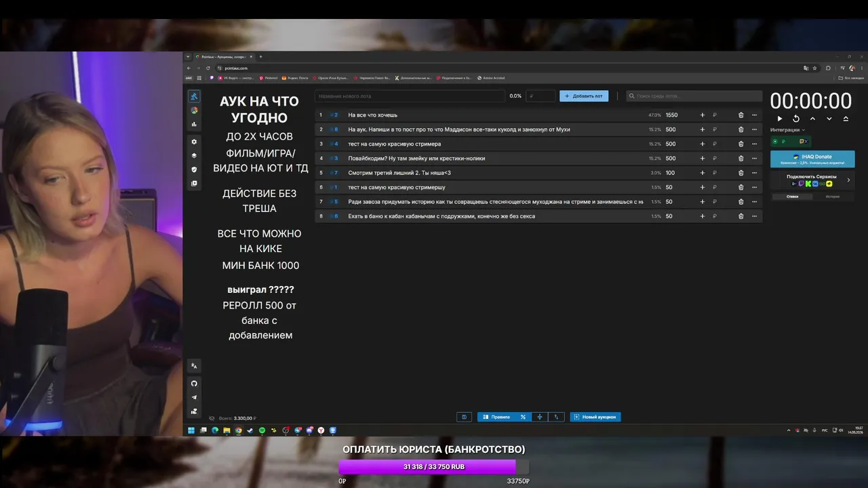The image size is (868, 488).
Task: Switch to the История tab
Action: [832, 197]
